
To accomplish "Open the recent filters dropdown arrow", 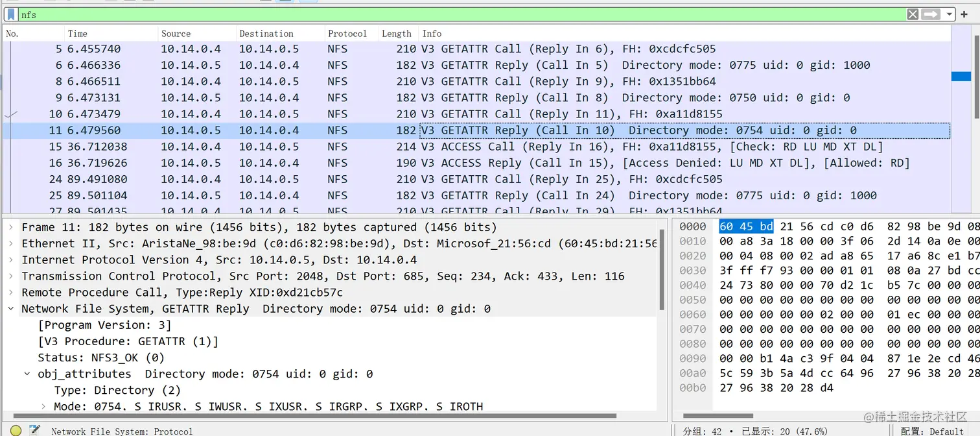I will 950,14.
